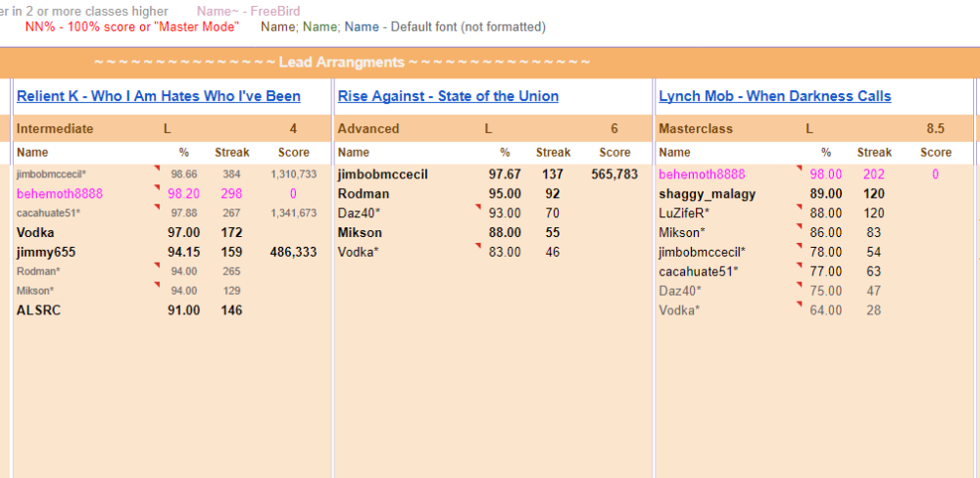
Task: Select Mikson in Rise Against table
Action: click(x=360, y=232)
